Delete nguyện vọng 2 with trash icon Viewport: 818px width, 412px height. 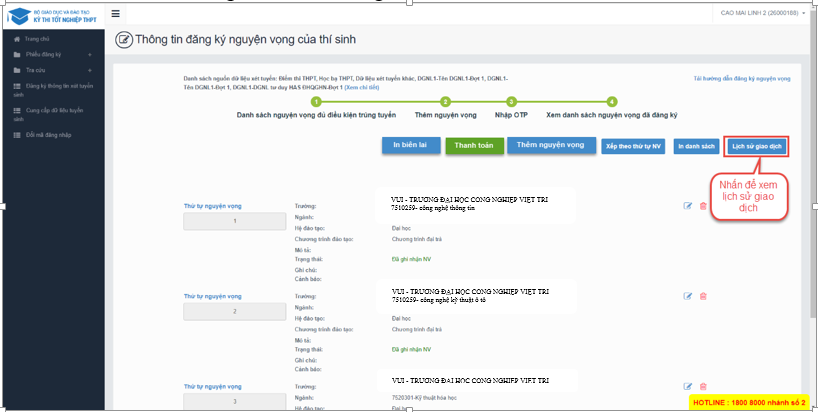(x=703, y=296)
